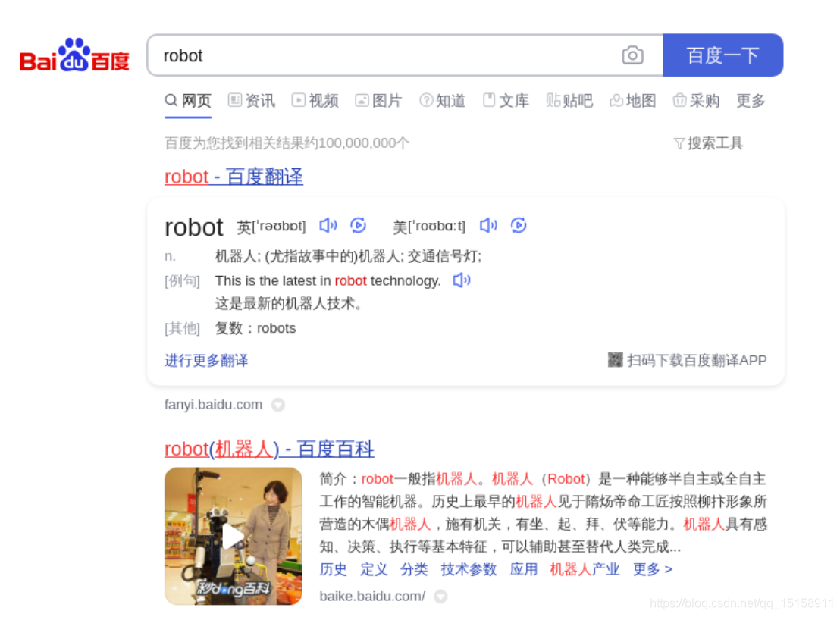Screen dimensions: 840x617
Task: Click the 搜索工具 text
Action: [x=715, y=143]
